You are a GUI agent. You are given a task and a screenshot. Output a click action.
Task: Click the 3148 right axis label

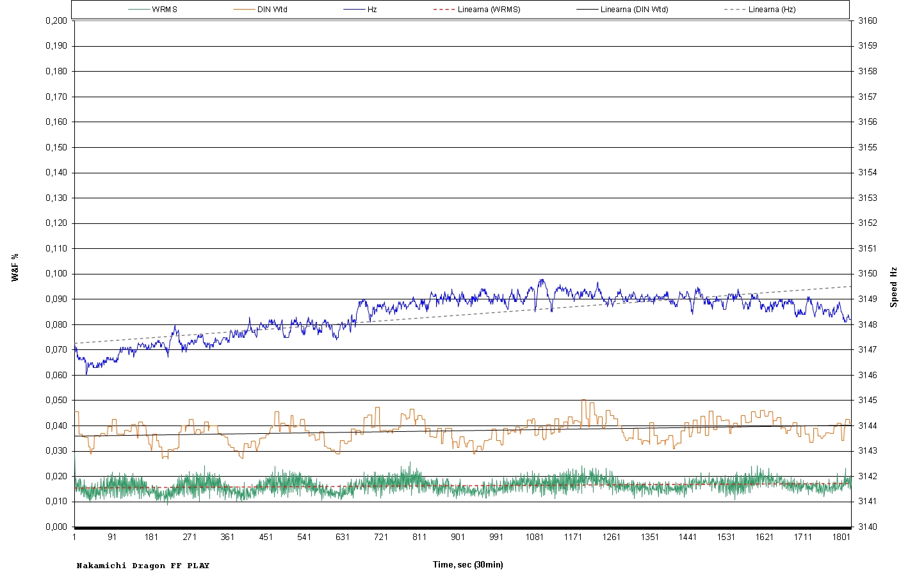(868, 324)
